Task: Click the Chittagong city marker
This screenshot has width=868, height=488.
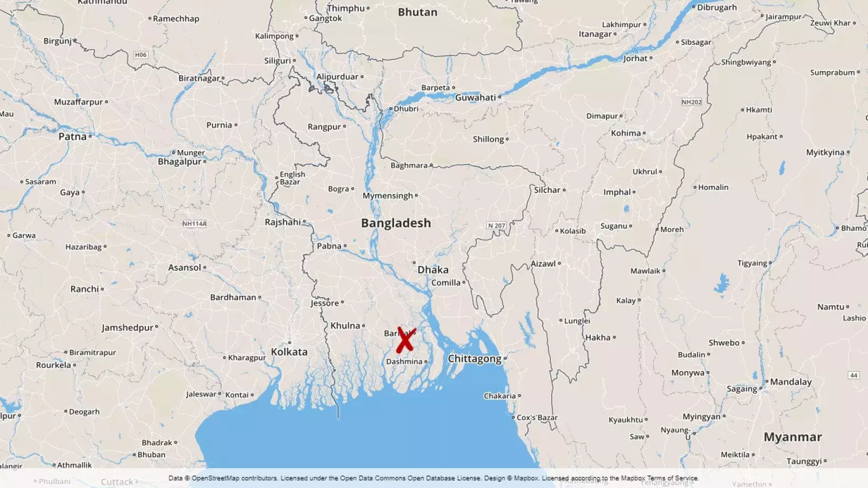Action: pos(505,359)
